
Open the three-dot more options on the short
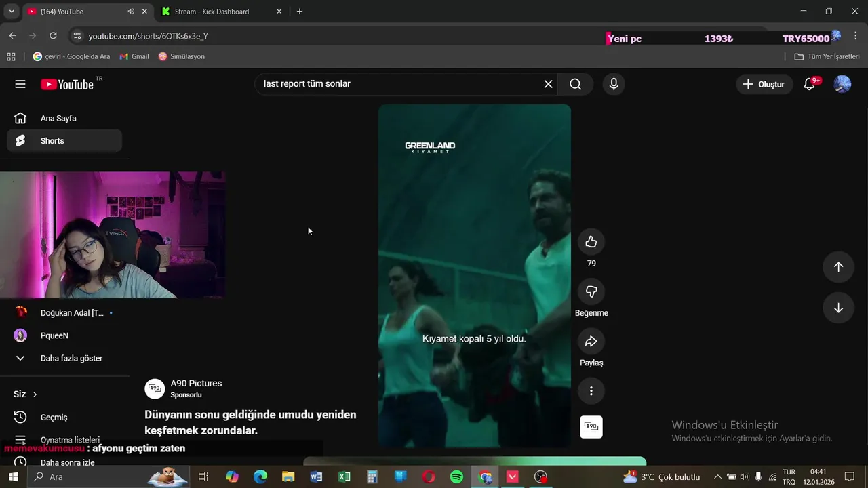[x=591, y=391]
